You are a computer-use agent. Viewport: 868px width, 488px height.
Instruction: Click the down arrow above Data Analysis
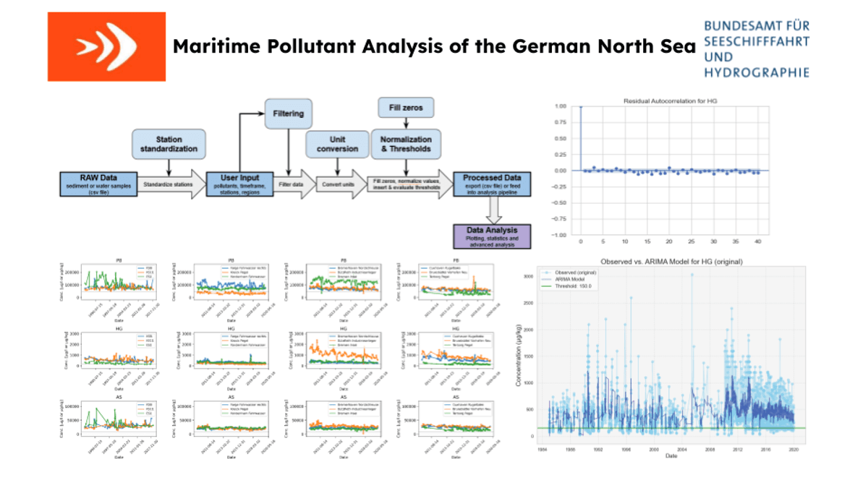[492, 211]
